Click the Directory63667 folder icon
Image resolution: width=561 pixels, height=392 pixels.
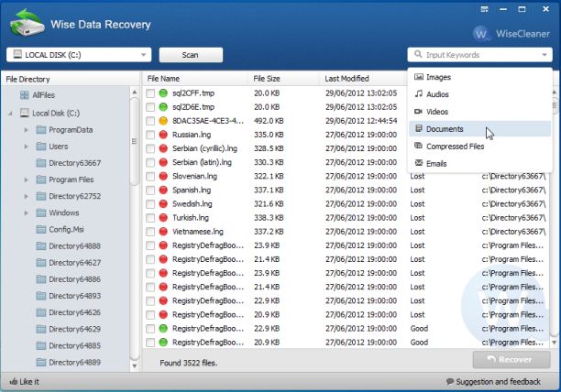point(41,163)
